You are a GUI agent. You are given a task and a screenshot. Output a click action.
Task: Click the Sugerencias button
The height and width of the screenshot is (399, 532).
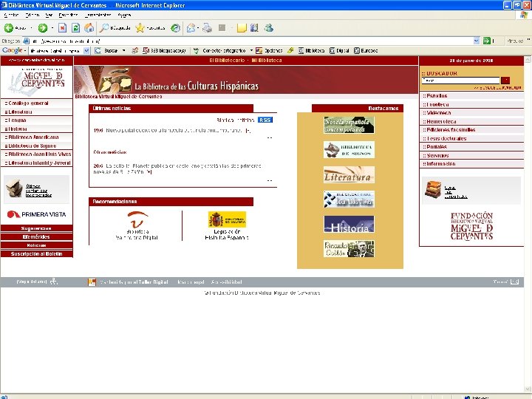[x=37, y=228]
